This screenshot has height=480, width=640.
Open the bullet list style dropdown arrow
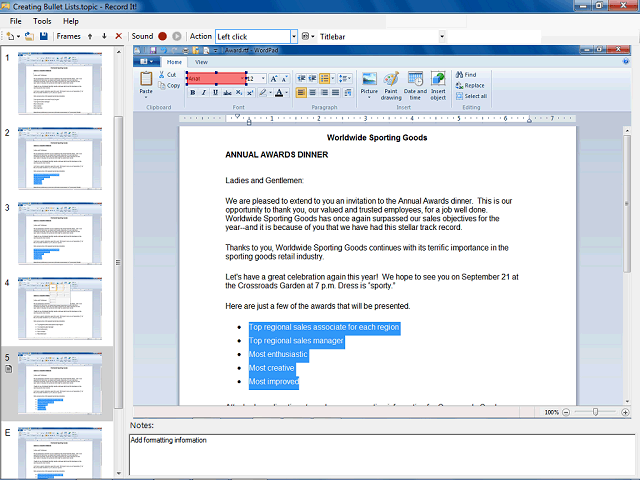(333, 78)
